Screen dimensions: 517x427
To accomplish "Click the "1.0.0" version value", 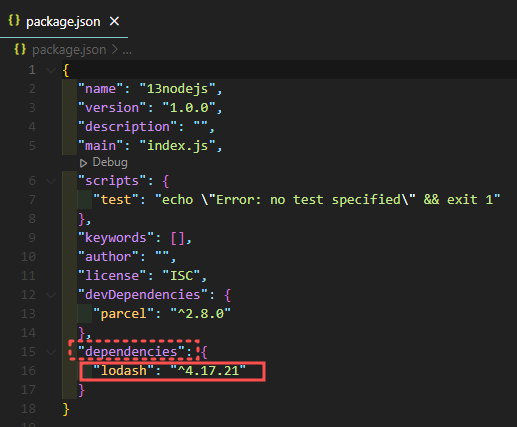I will (x=189, y=108).
